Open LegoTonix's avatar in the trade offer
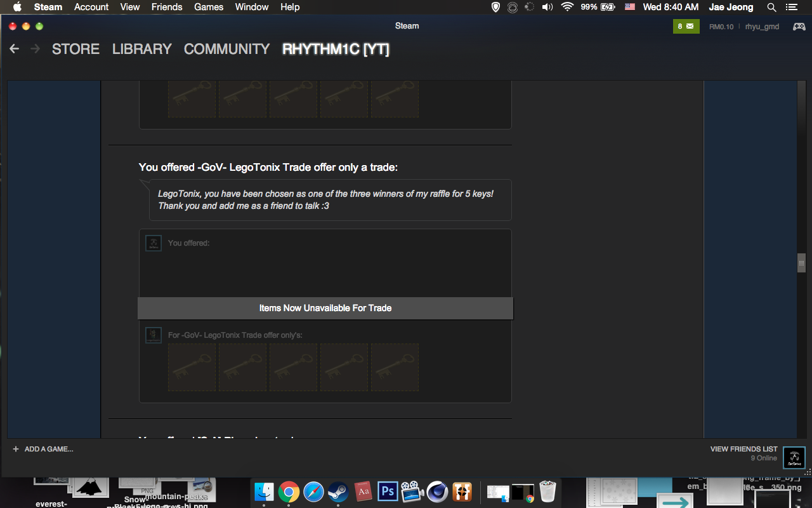 (153, 335)
